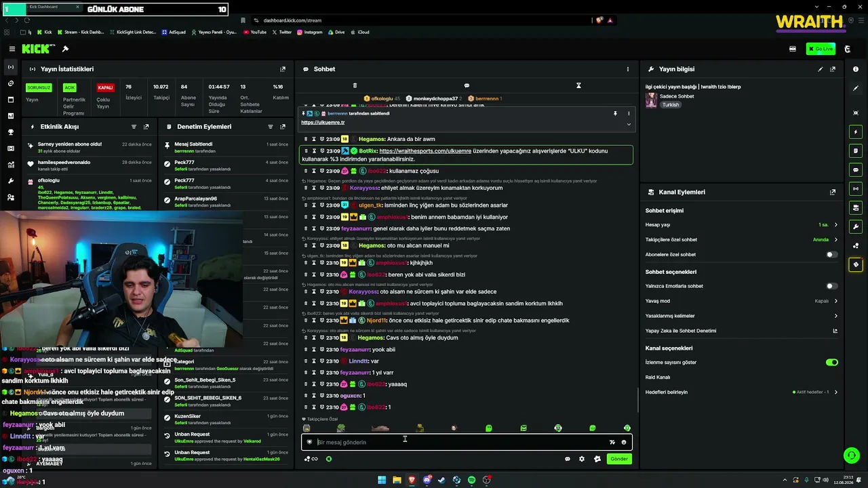Screen dimensions: 868x488
Task: Disable İzlenme sayısını göster switch
Action: point(831,363)
